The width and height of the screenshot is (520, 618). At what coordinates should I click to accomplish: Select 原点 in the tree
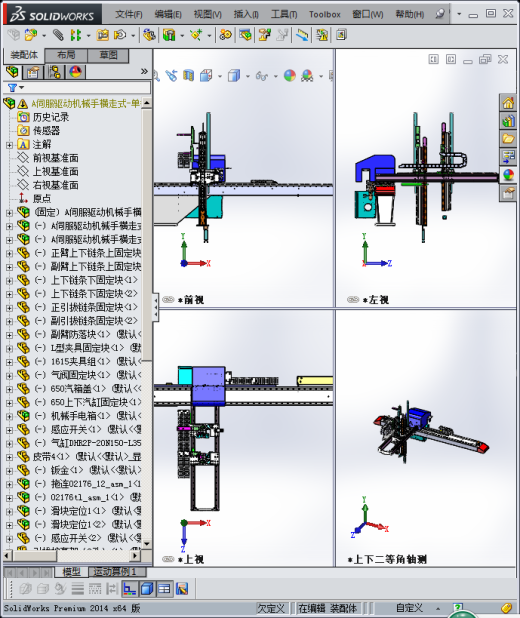(42, 199)
